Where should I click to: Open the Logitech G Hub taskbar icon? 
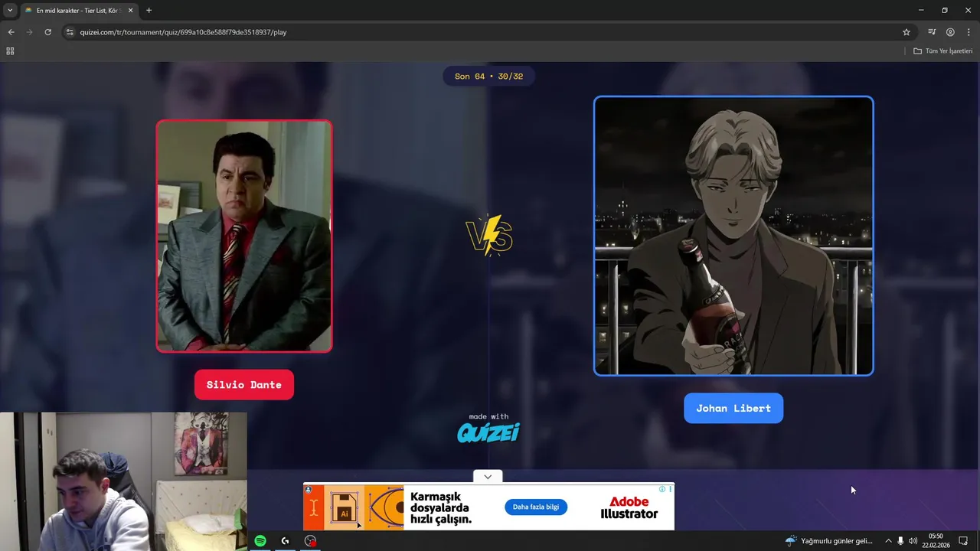click(x=285, y=540)
